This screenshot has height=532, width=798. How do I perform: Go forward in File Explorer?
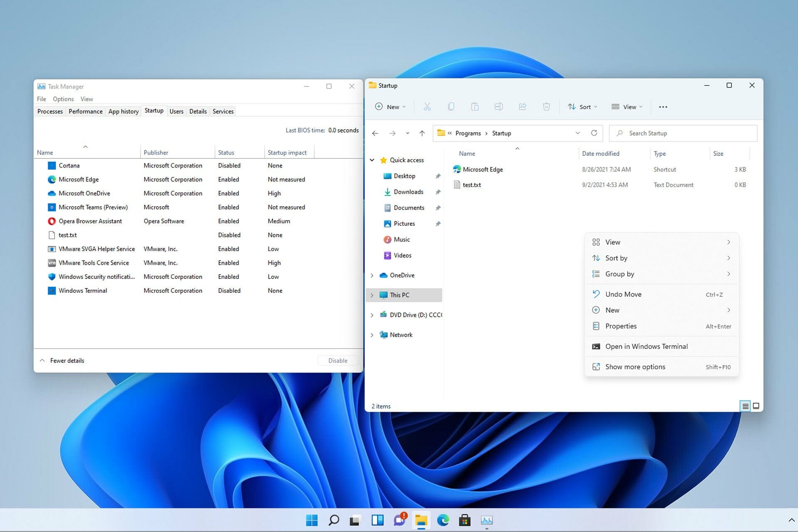pos(392,133)
